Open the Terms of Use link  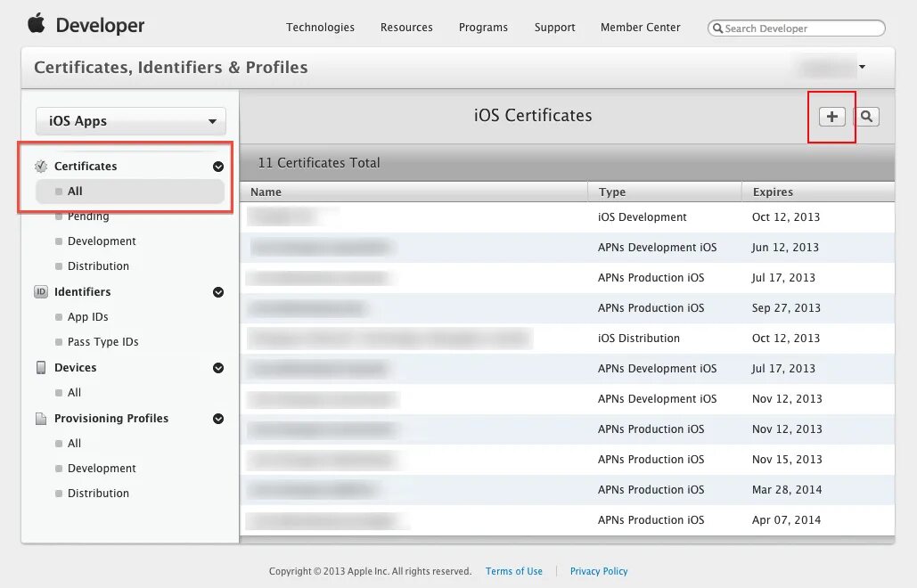(513, 571)
